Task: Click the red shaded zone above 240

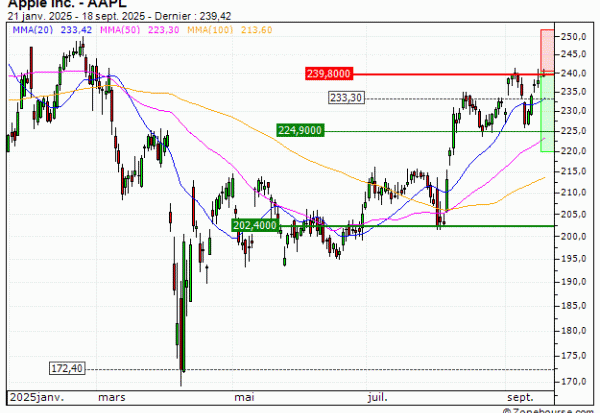Action: click(x=546, y=50)
